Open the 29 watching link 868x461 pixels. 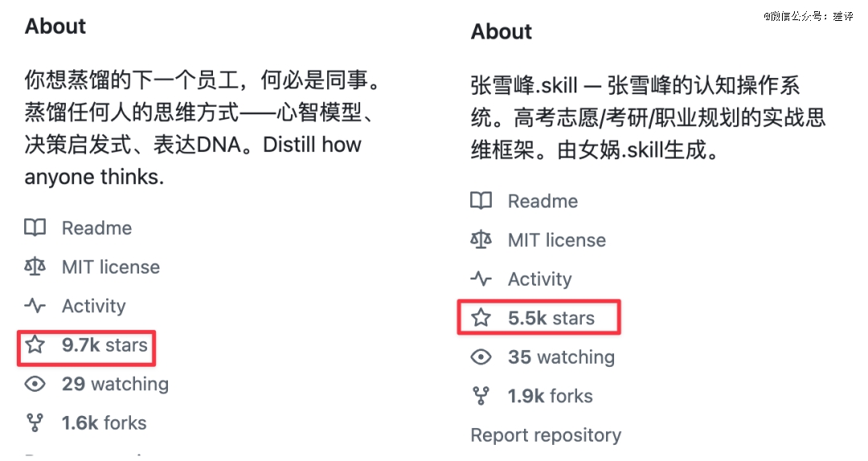pos(115,385)
